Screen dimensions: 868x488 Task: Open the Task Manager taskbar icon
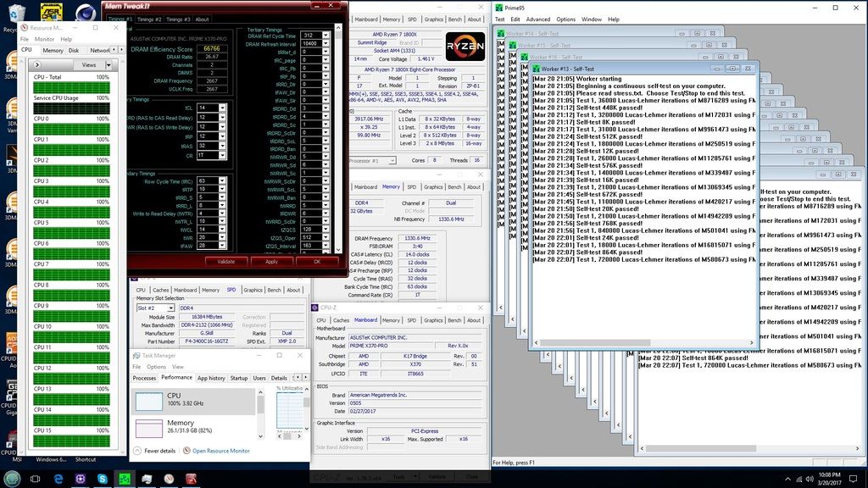(147, 479)
